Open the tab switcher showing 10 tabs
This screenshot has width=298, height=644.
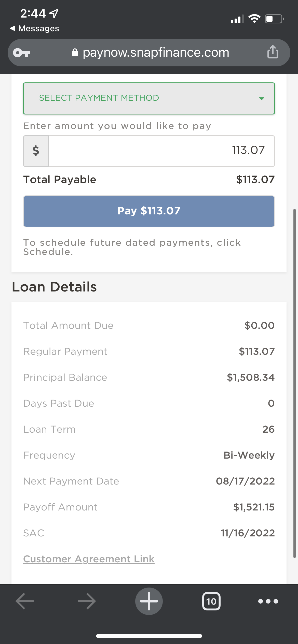tap(211, 601)
